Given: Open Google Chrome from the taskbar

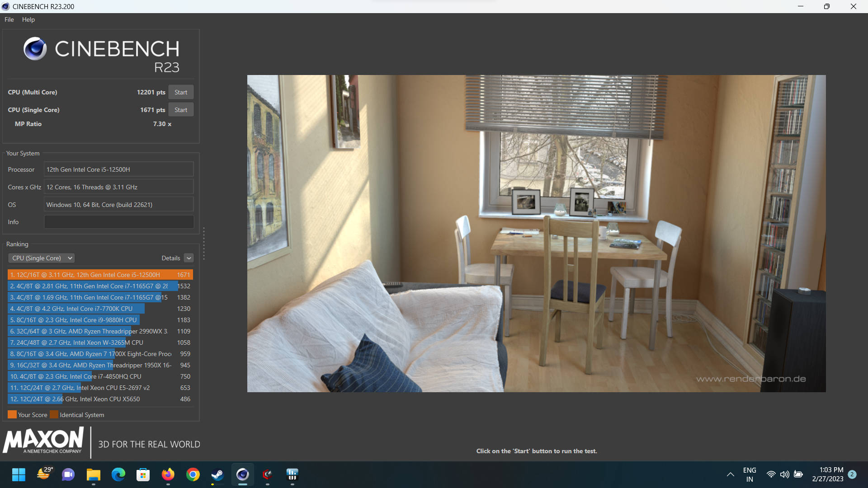Looking at the screenshot, I should [x=193, y=474].
